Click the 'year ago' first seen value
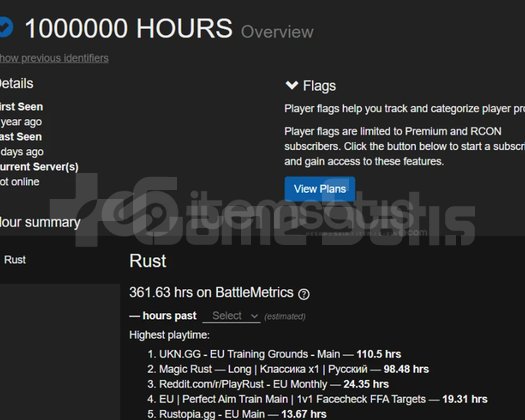525x420 pixels. tap(21, 122)
